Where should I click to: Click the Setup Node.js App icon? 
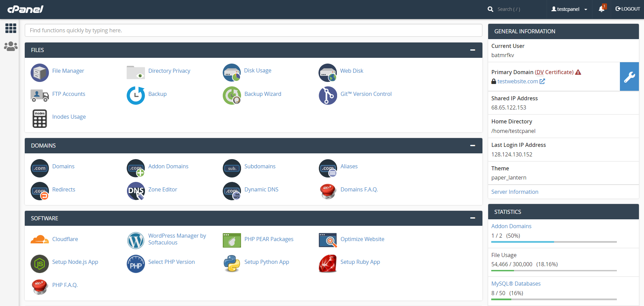coord(40,263)
